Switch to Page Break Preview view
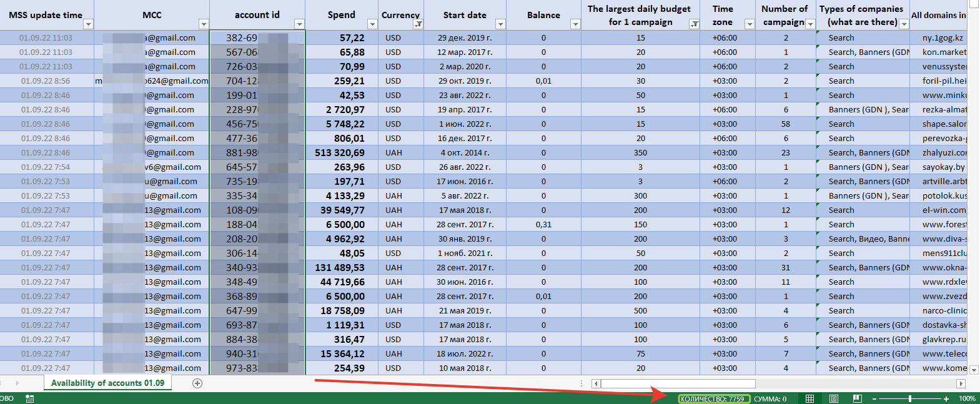Screen dimensions: 980x404 point(857,398)
